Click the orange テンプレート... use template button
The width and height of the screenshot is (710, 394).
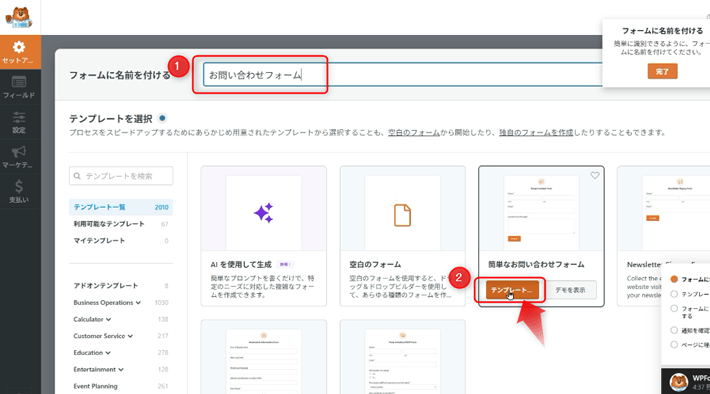[512, 290]
